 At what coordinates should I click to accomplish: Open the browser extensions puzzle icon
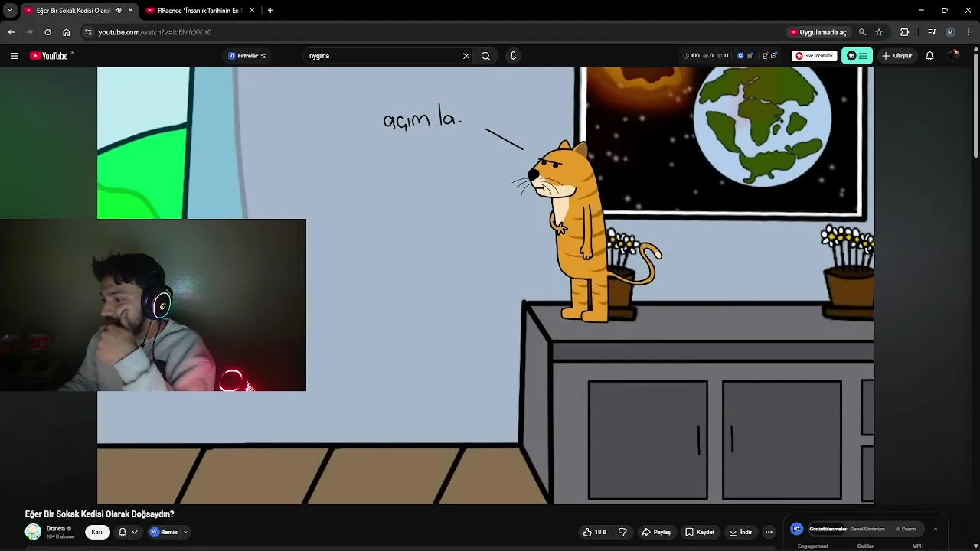click(904, 32)
